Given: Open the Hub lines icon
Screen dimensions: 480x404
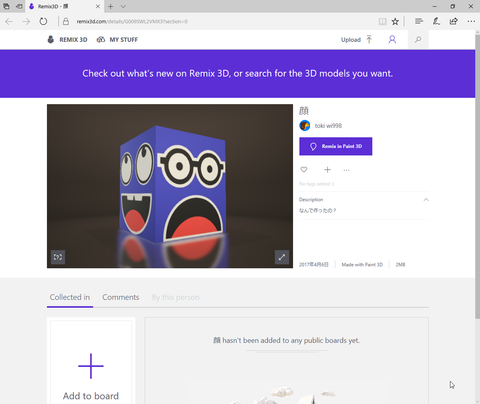Looking at the screenshot, I should [419, 21].
